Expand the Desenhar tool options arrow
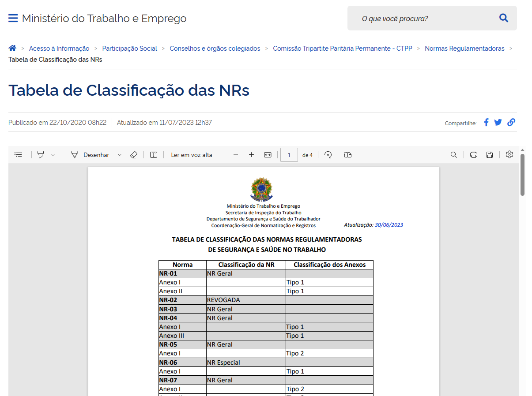The width and height of the screenshot is (532, 396). [x=120, y=155]
